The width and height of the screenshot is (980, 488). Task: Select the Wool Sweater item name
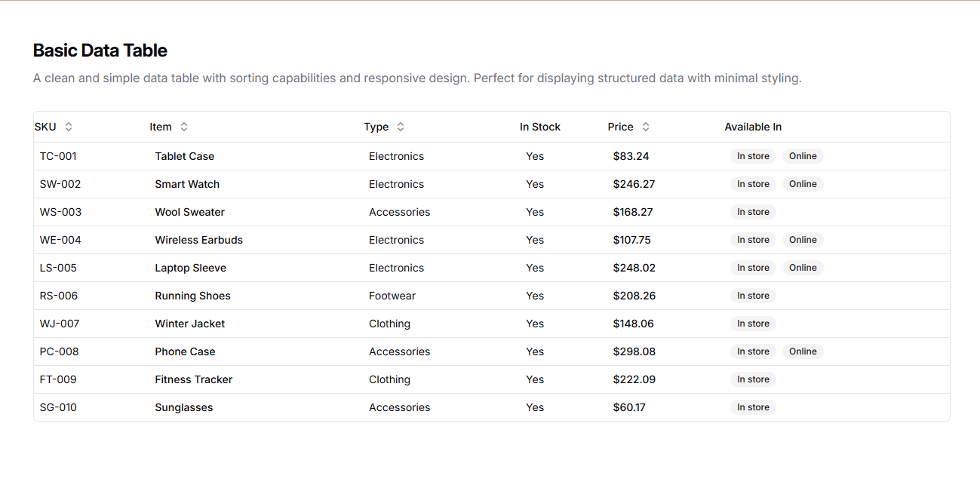point(189,212)
